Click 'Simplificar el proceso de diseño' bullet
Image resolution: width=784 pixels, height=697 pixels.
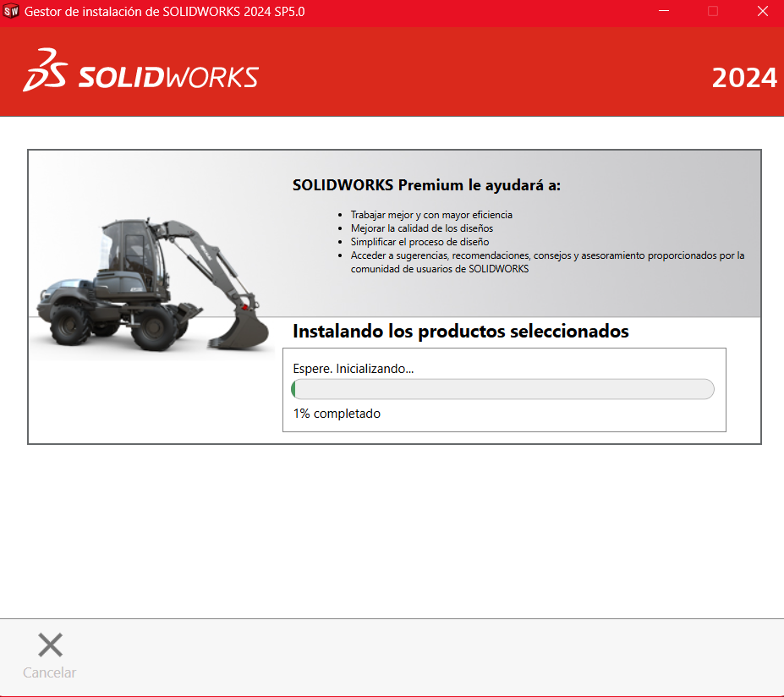[x=419, y=242]
